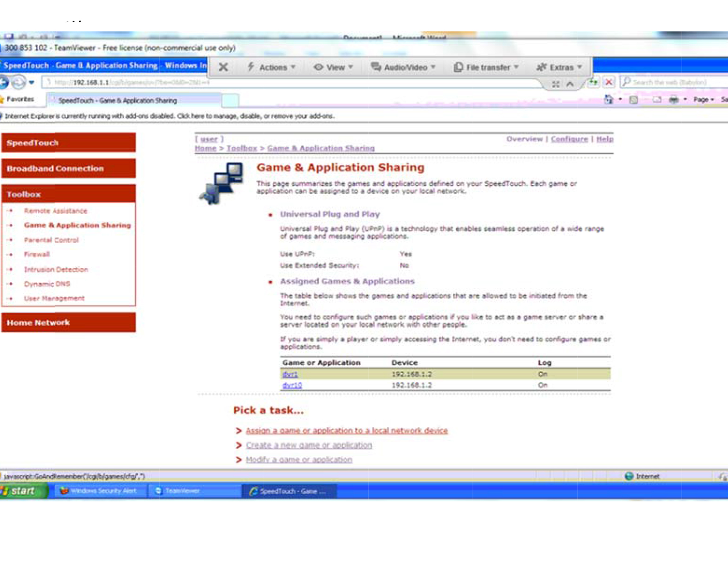Viewport: 728px width, 566px height.
Task: Switch to Windows Security Alert taskbar item
Action: (101, 491)
